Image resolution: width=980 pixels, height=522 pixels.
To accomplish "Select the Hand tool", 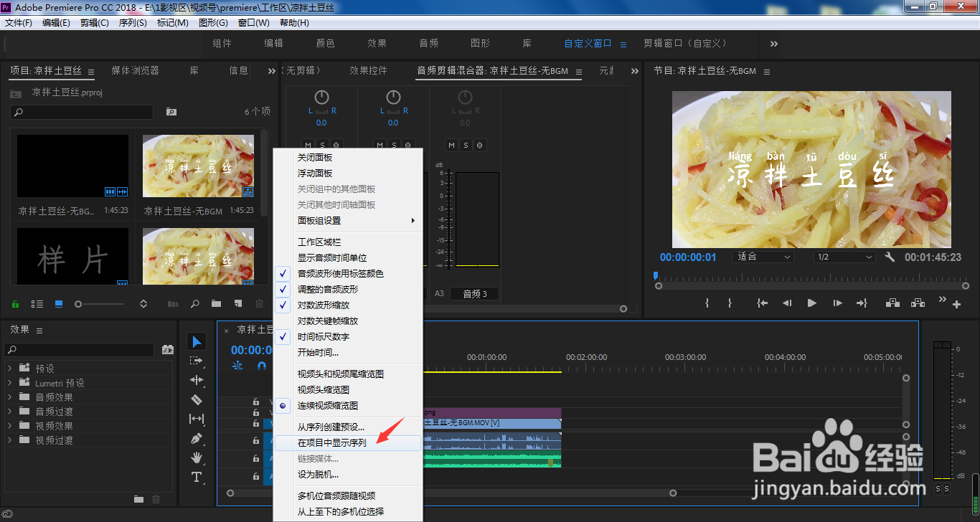I will [197, 457].
